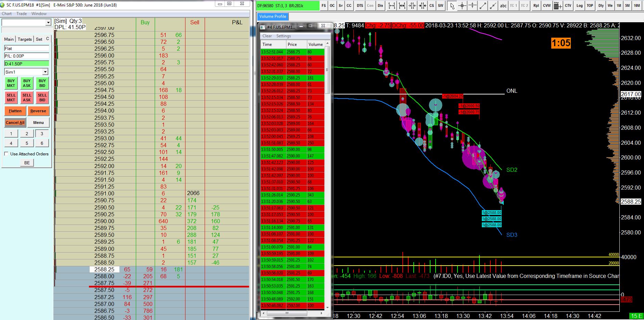Set chart to 1M timeframe
The height and width of the screenshot is (320, 644).
click(619, 5)
